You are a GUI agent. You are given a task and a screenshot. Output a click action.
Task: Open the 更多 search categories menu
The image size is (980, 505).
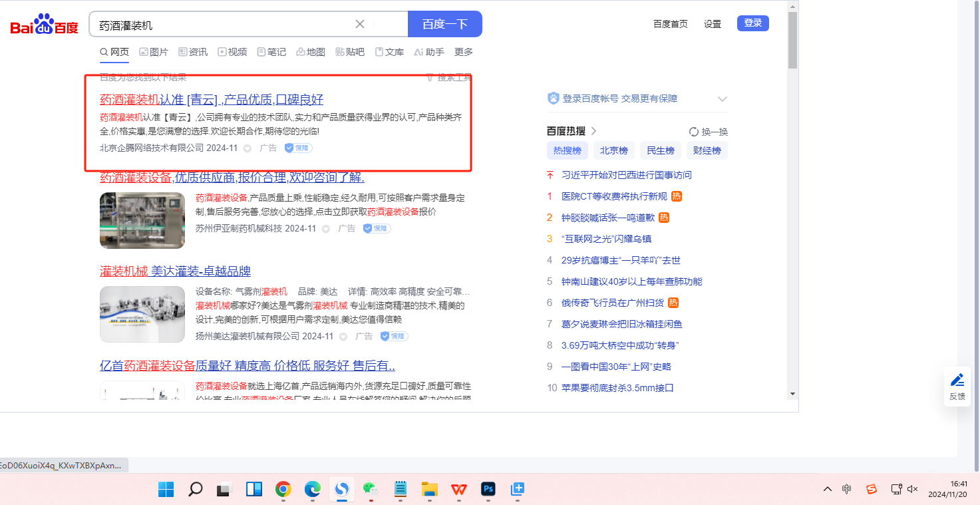click(x=463, y=52)
